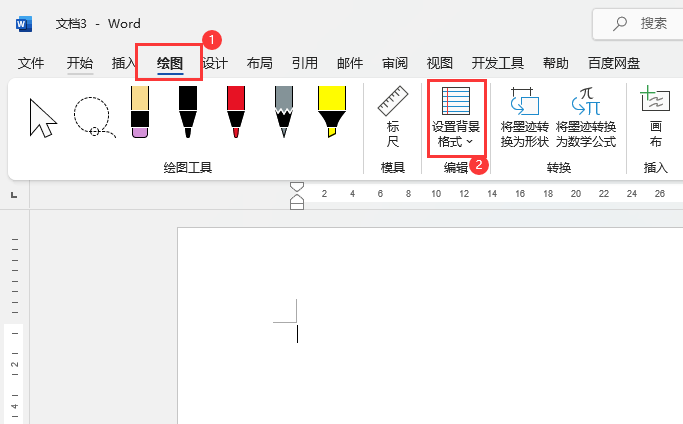Click the first line indent marker on ruler

tap(297, 187)
